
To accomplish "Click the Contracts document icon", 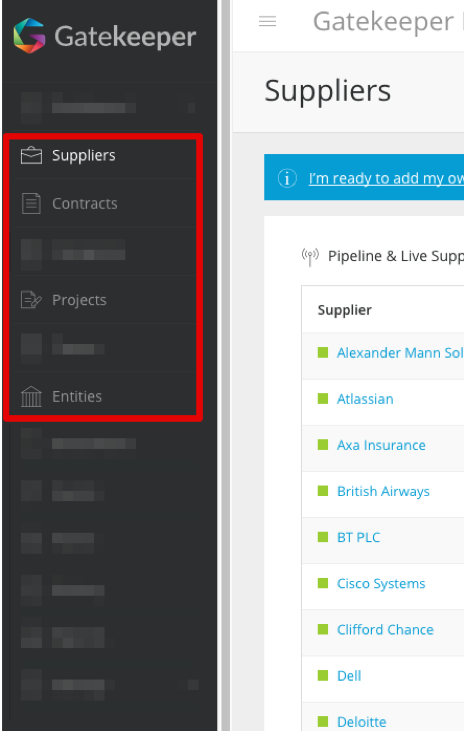I will (x=31, y=204).
